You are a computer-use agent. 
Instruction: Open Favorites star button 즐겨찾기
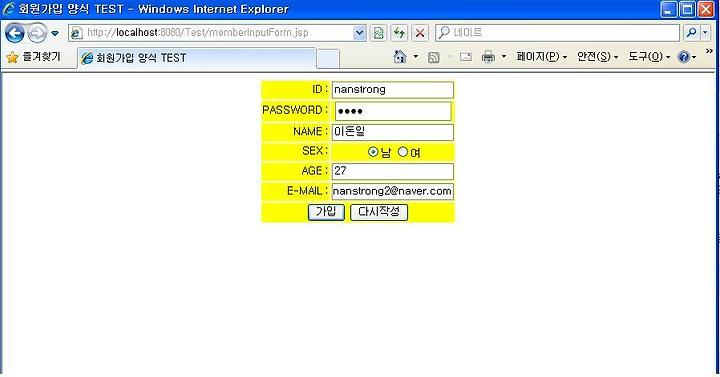coord(33,57)
